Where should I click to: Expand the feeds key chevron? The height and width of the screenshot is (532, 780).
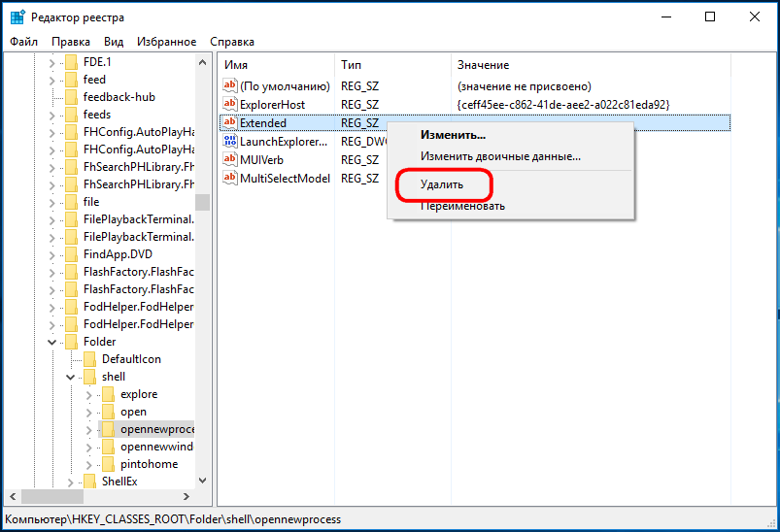(x=51, y=115)
